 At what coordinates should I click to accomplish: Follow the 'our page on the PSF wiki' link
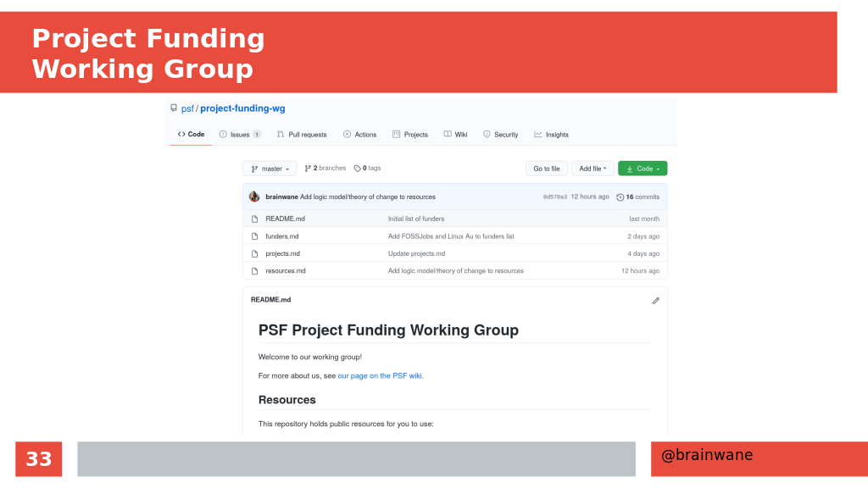(x=380, y=375)
